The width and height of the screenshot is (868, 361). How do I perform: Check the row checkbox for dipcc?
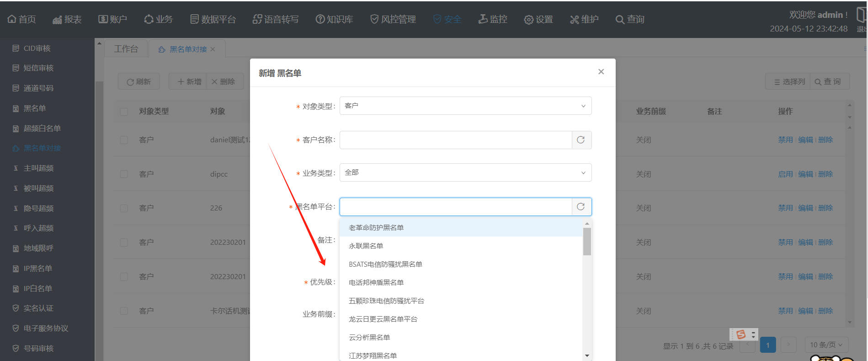[124, 174]
